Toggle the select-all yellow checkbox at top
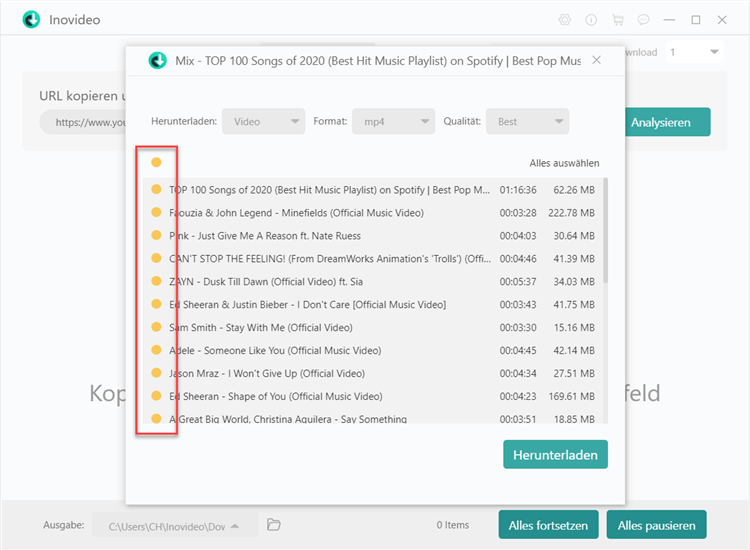Image resolution: width=750 pixels, height=550 pixels. coord(156,162)
